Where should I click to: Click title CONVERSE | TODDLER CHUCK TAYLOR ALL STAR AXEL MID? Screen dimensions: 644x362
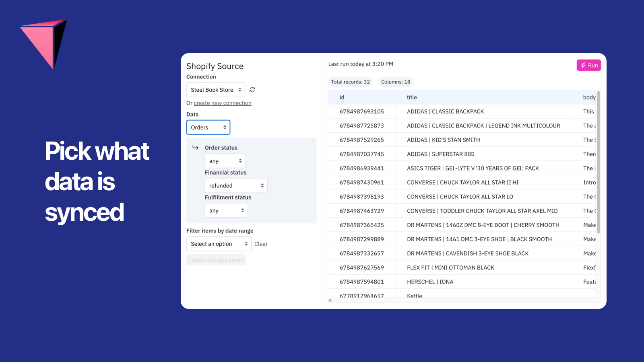482,211
